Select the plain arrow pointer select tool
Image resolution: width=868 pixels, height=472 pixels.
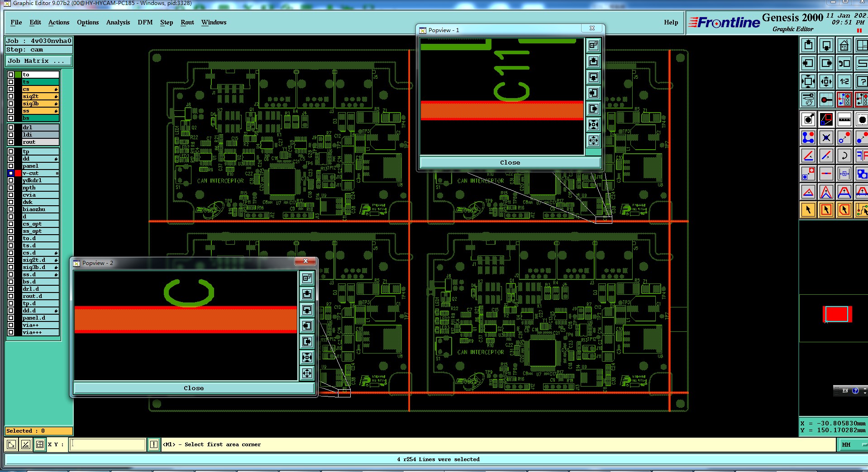coord(808,210)
